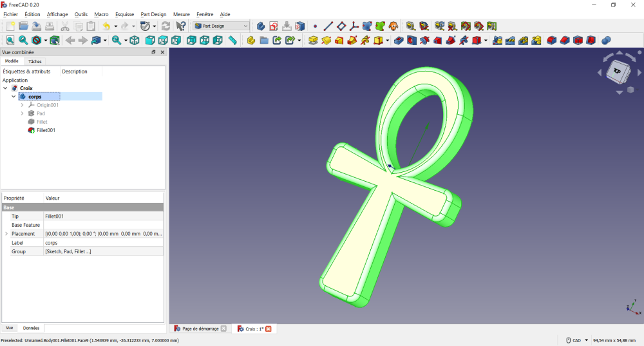The height and width of the screenshot is (346, 644).
Task: Click the isometric view cube icon
Action: [x=135, y=40]
